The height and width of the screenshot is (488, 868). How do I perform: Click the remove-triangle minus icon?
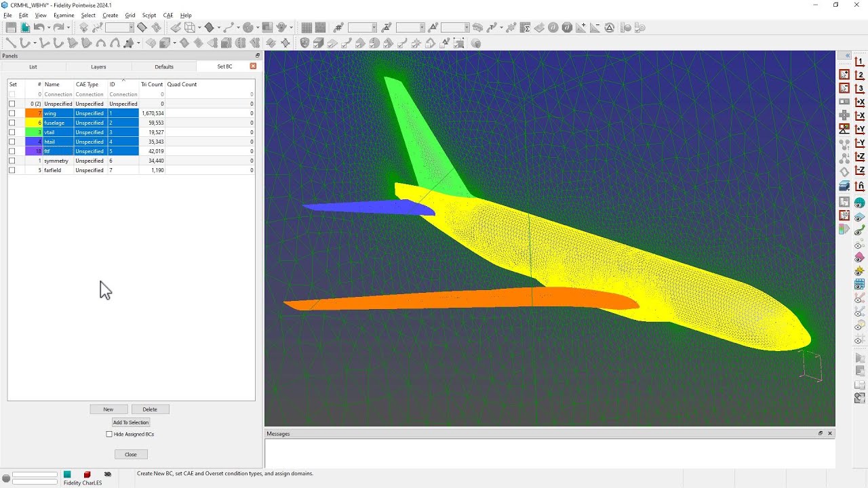595,28
